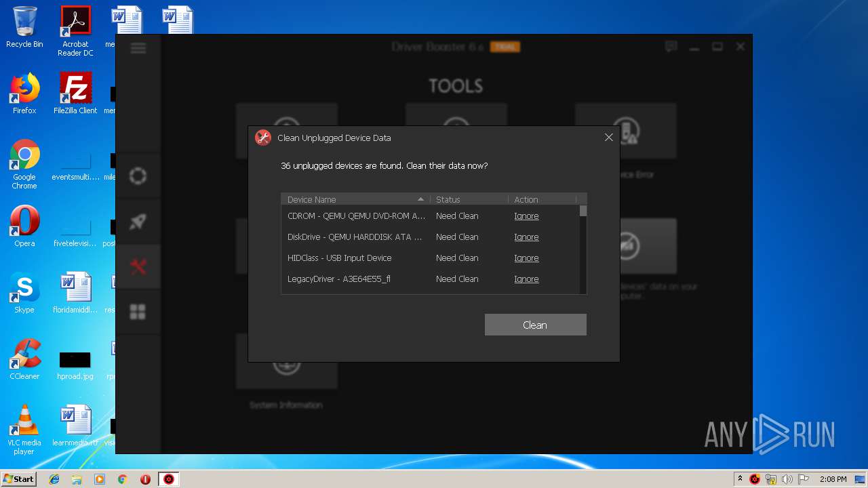Viewport: 868px width, 488px height.
Task: Click the Action column header
Action: click(542, 199)
